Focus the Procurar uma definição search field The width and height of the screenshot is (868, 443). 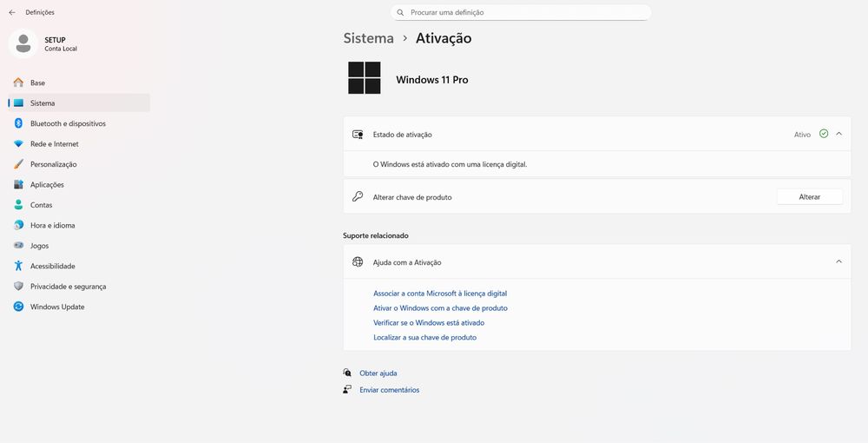pos(520,12)
